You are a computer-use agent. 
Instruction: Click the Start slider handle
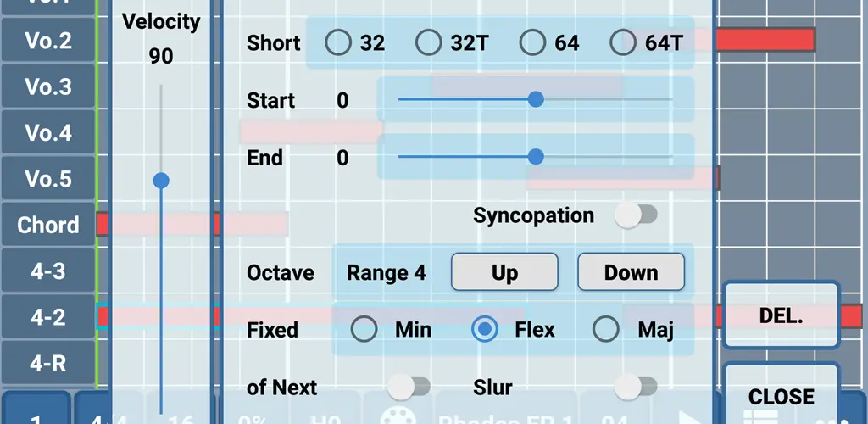coord(536,99)
